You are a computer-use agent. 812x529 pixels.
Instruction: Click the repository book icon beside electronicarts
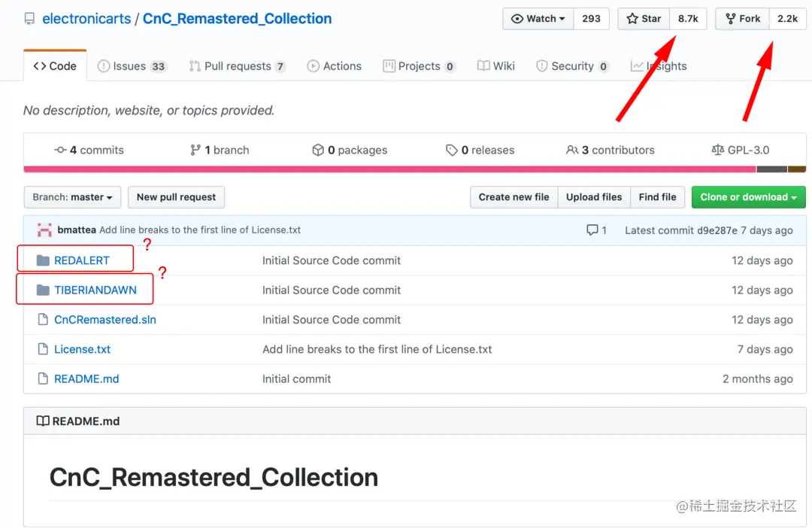coord(29,19)
